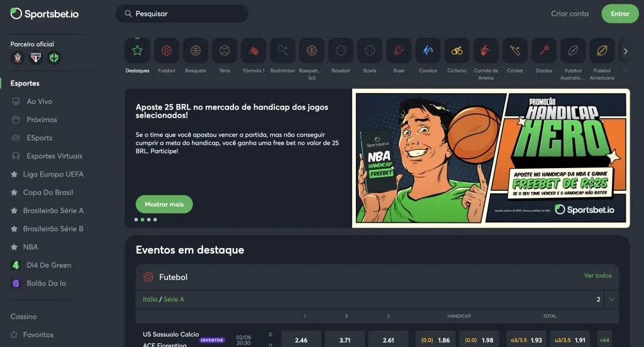Screen dimensions: 644x347
Task: Open the Boxe glove icon
Action: pos(399,51)
